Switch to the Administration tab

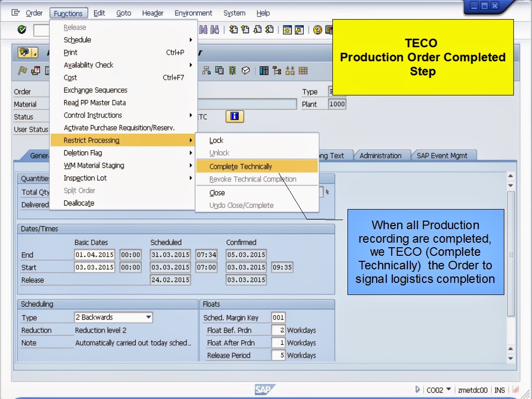click(383, 155)
